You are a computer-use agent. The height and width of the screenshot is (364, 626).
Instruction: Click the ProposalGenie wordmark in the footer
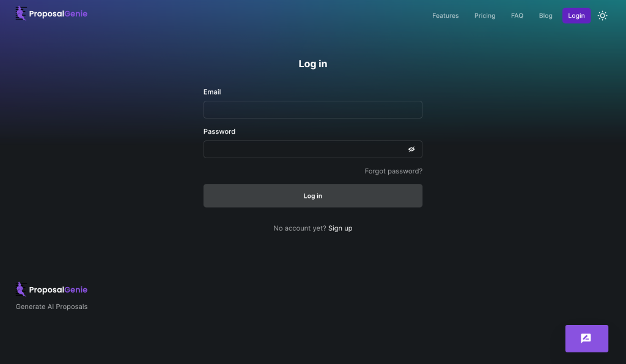[58, 290]
